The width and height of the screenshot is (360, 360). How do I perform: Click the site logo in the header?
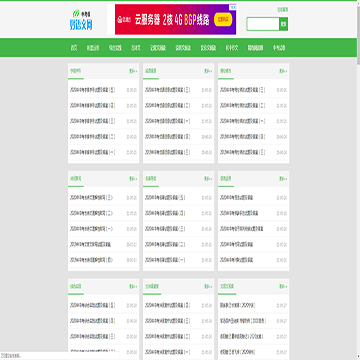[81, 20]
